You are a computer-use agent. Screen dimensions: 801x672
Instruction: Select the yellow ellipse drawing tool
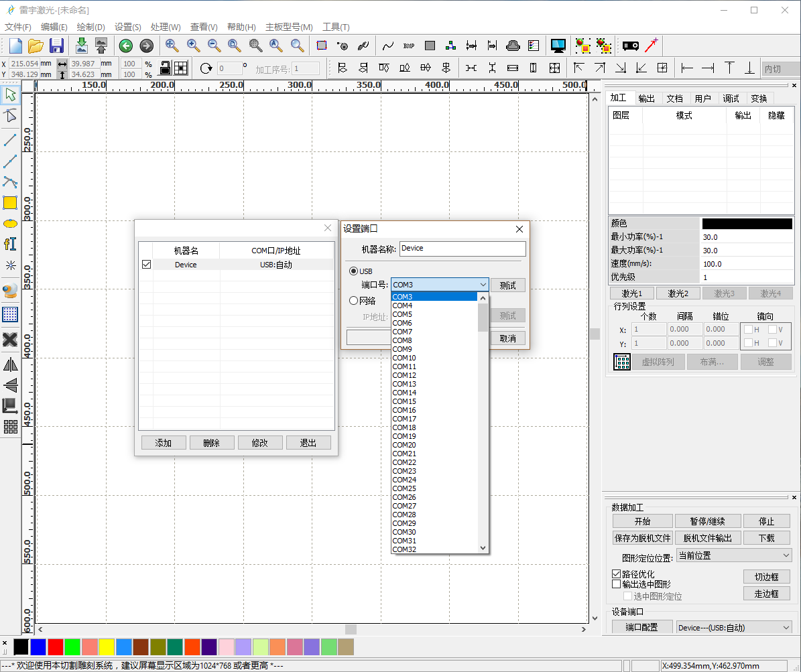click(10, 224)
